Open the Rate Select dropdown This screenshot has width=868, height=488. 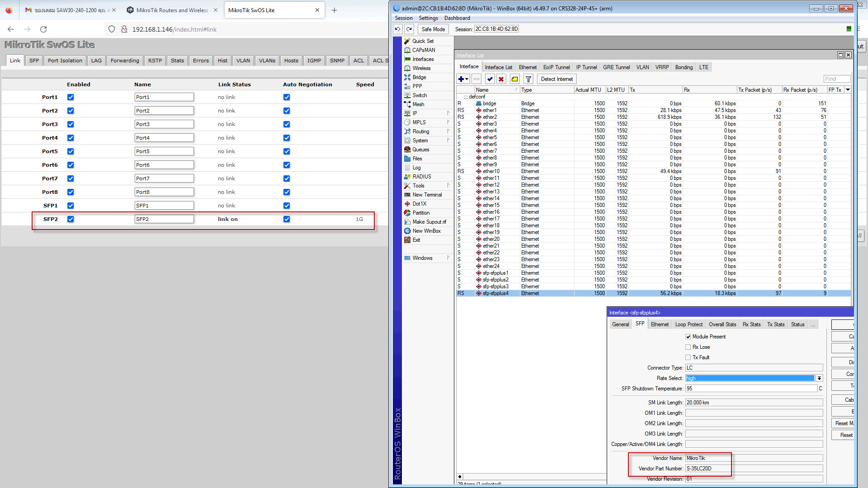click(x=819, y=378)
